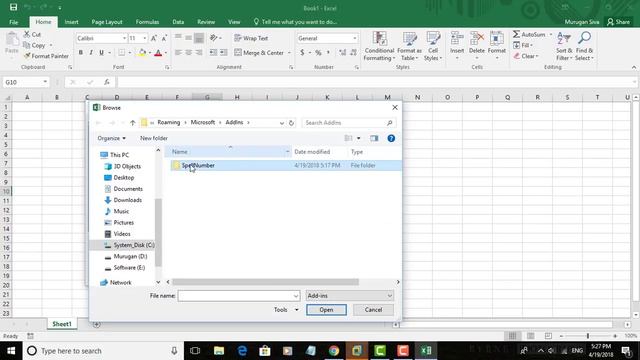Screen dimensions: 640x360
Task: Click the Share button
Action: click(x=618, y=22)
